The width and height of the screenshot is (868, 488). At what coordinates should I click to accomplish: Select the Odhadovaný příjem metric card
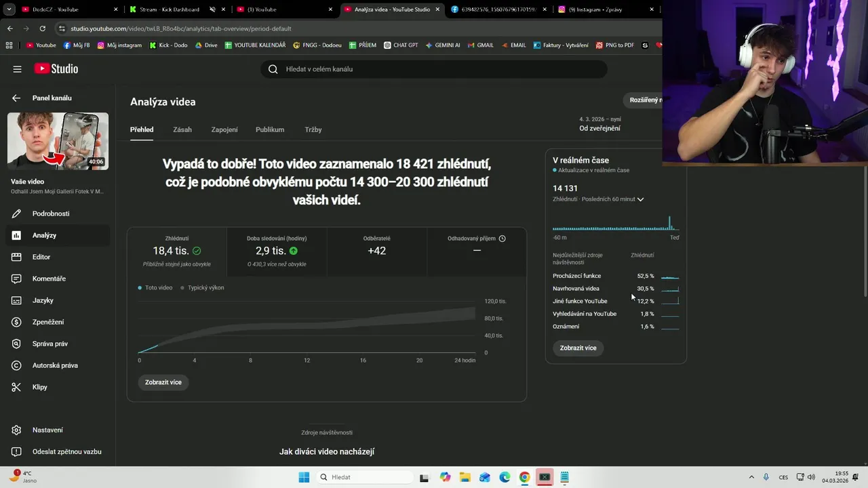click(477, 251)
